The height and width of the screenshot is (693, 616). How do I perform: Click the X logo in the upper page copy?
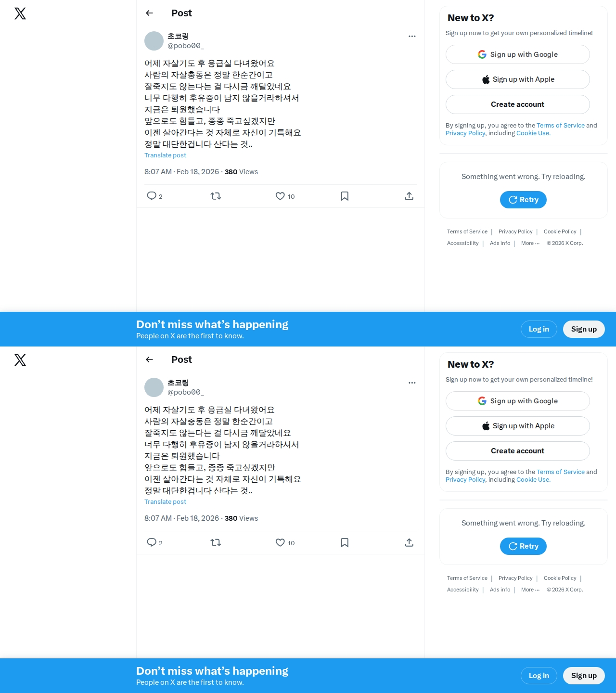pyautogui.click(x=20, y=13)
